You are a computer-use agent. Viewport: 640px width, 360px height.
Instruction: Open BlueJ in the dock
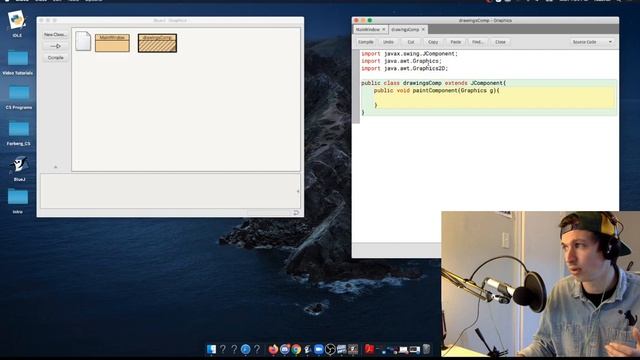tap(307, 349)
